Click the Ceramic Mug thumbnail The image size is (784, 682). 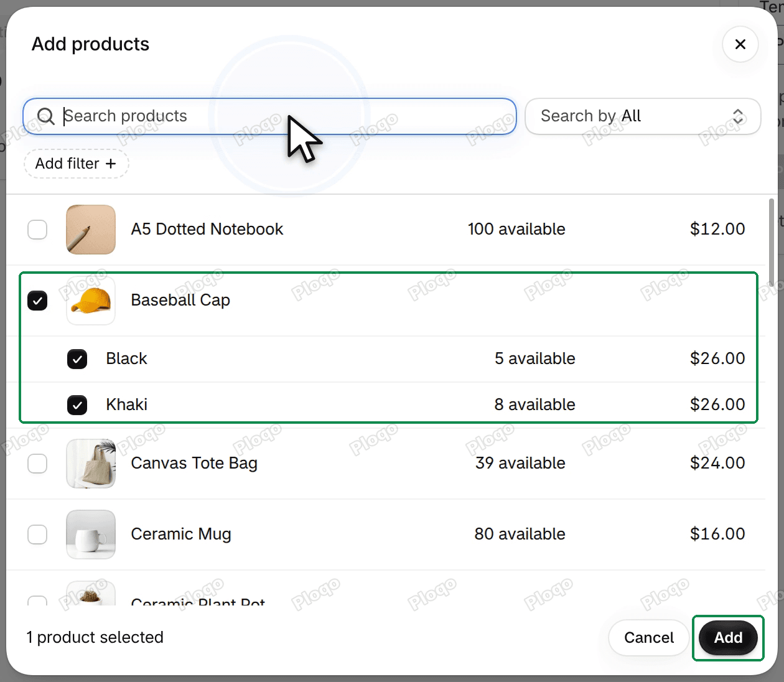pos(91,535)
